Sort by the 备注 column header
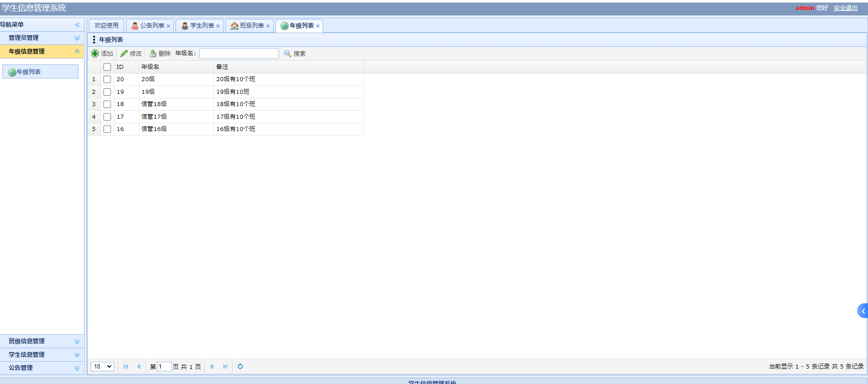This screenshot has height=384, width=868. coord(289,67)
